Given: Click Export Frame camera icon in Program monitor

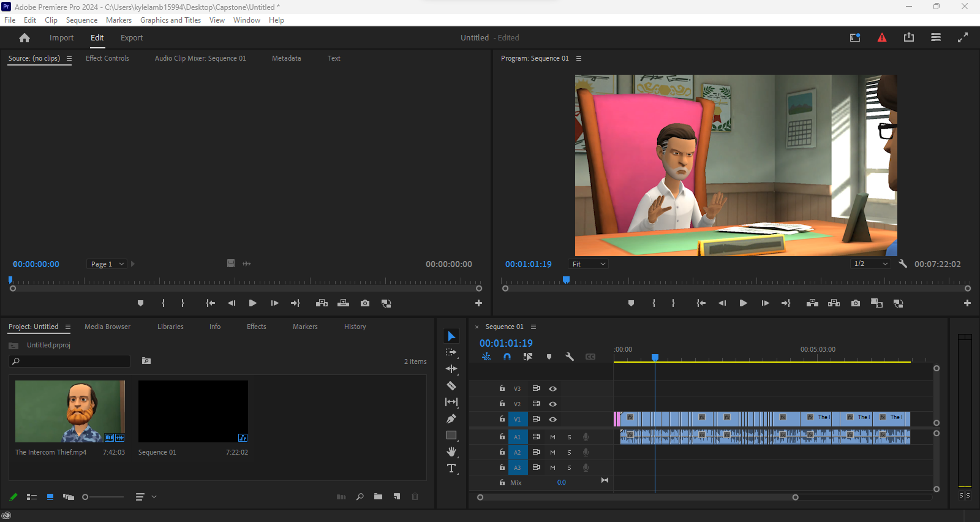Looking at the screenshot, I should tap(856, 303).
